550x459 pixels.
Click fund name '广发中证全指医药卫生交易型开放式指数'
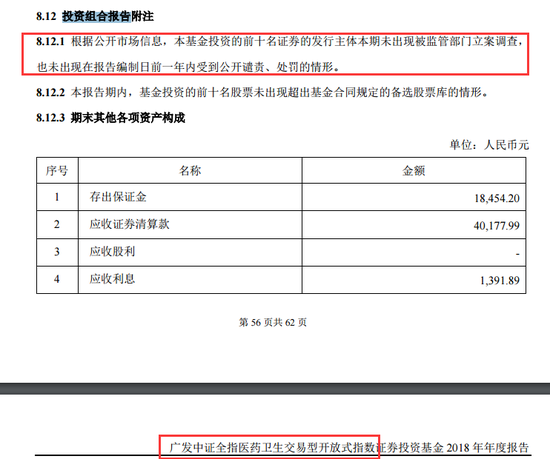click(273, 447)
